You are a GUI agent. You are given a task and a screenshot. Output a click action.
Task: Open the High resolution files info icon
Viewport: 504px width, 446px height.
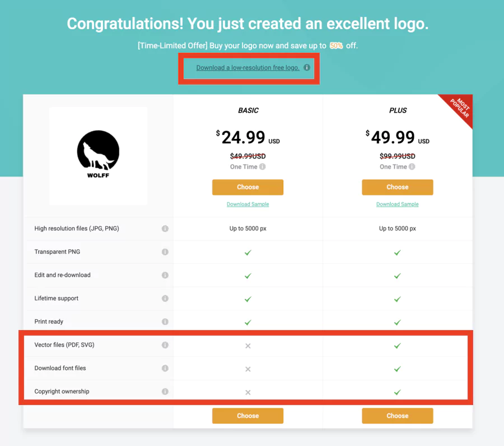click(x=165, y=229)
